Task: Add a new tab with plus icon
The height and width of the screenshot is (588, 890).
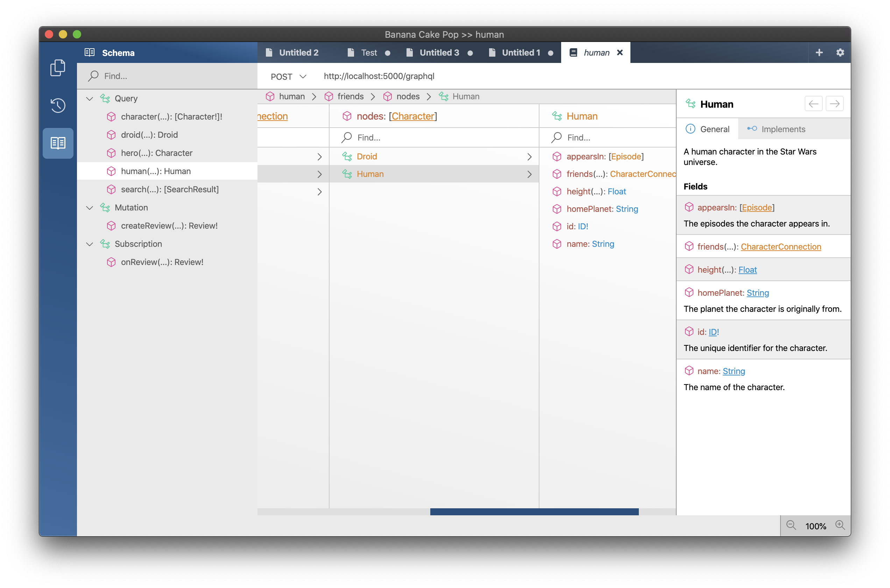Action: click(x=819, y=52)
